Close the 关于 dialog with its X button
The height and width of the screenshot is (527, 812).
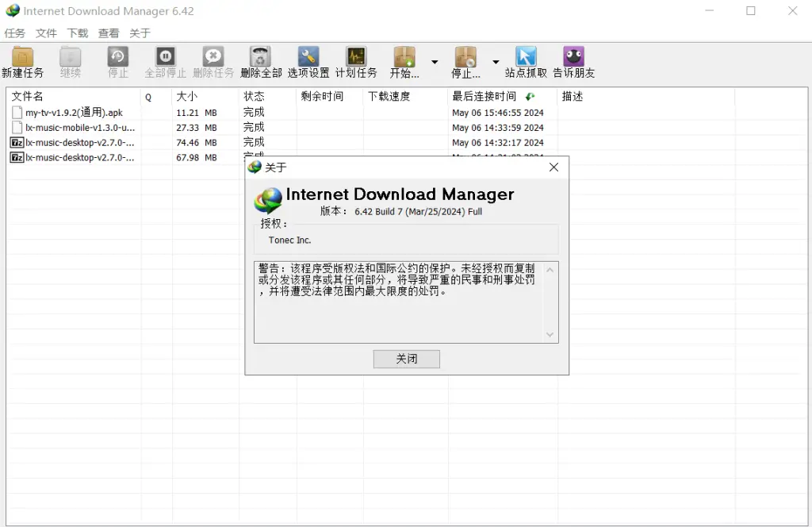pyautogui.click(x=553, y=167)
